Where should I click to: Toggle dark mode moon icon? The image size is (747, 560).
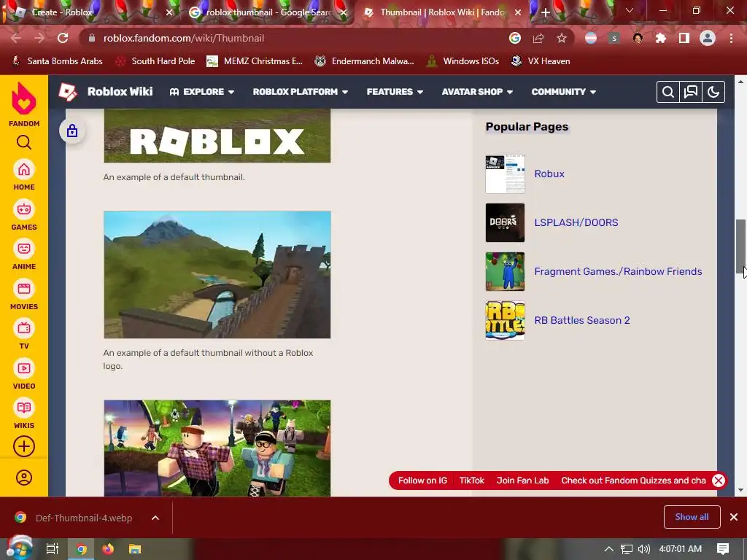click(713, 92)
